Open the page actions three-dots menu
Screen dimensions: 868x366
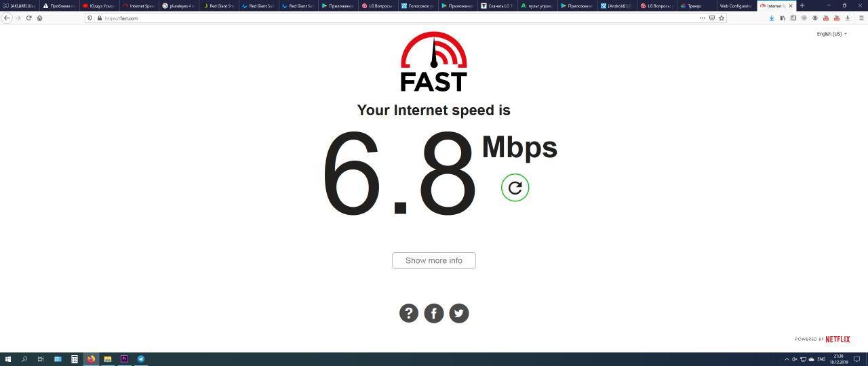coord(702,18)
